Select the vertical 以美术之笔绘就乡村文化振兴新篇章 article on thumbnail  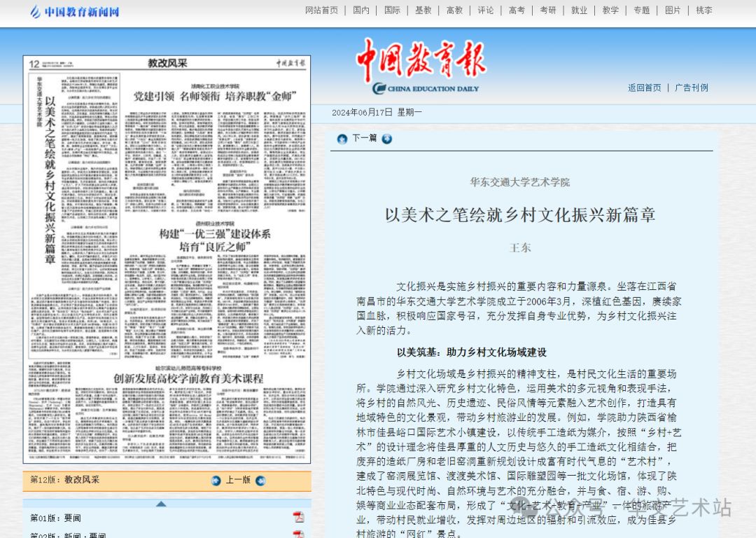[x=50, y=180]
